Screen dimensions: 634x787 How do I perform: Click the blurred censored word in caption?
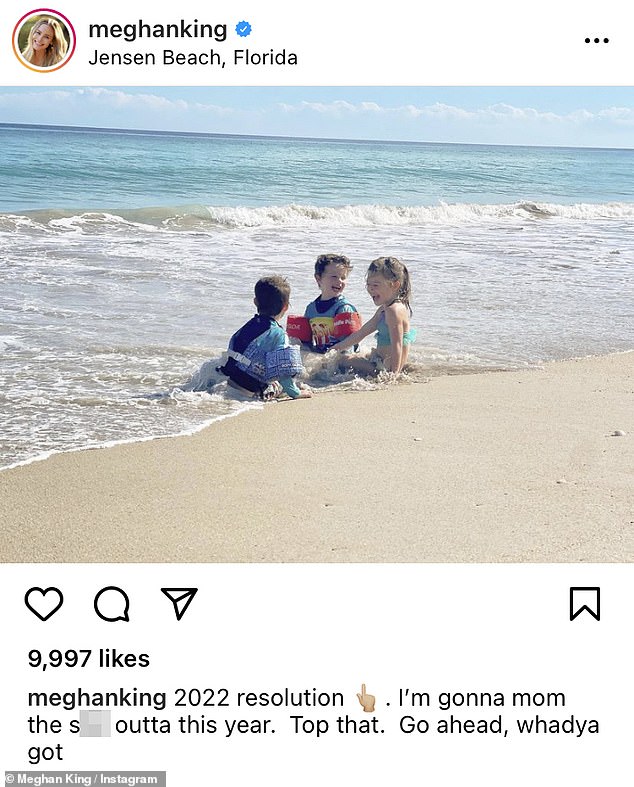point(95,725)
